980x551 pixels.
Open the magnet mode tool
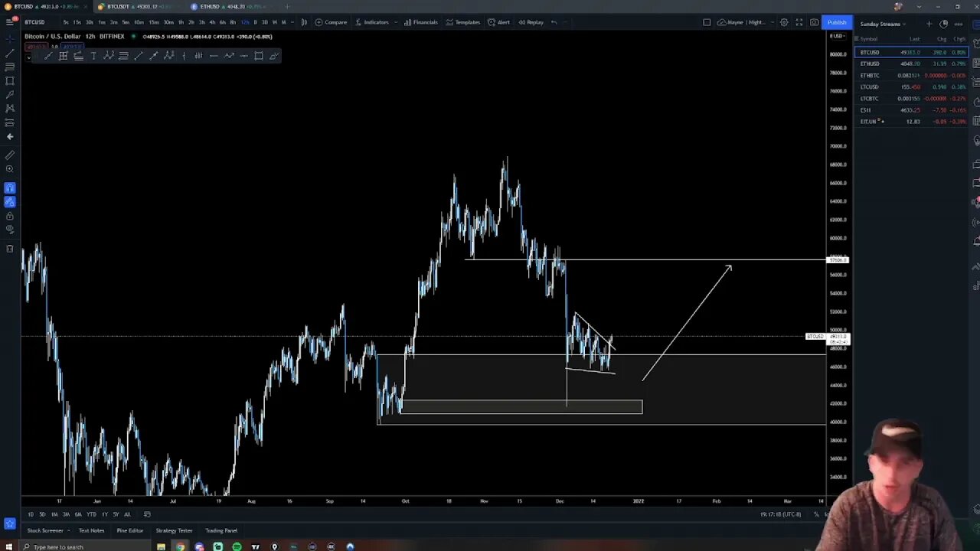[x=10, y=187]
